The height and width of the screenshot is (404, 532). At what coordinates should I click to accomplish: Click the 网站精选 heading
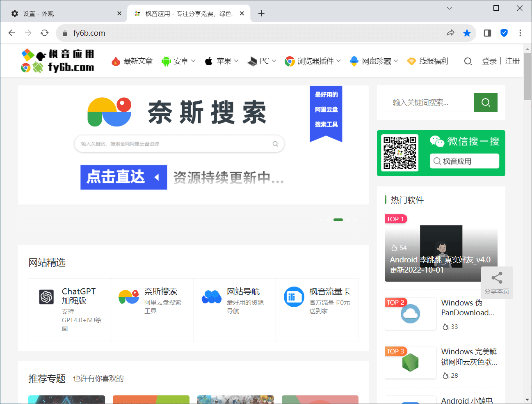tap(47, 262)
